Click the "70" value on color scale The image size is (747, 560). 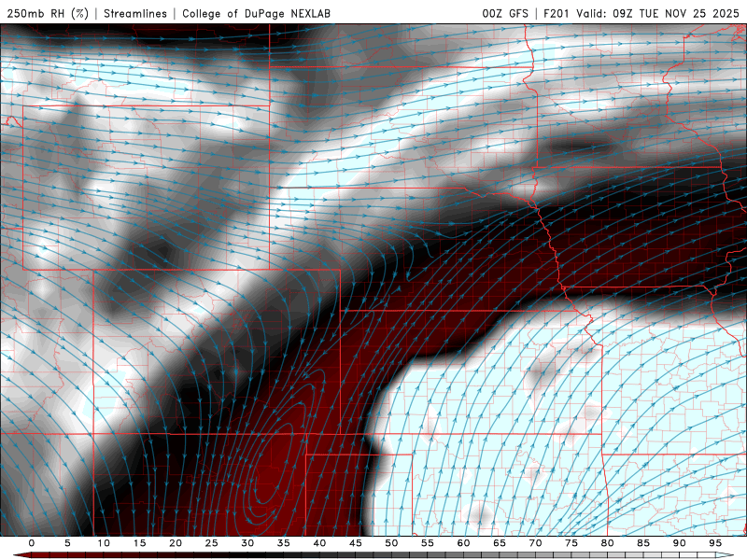tap(535, 543)
